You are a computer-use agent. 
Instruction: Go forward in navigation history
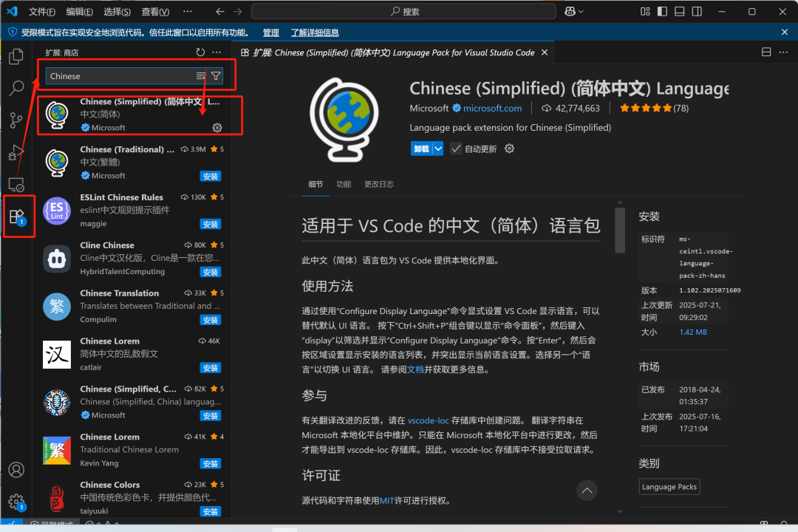tap(237, 11)
